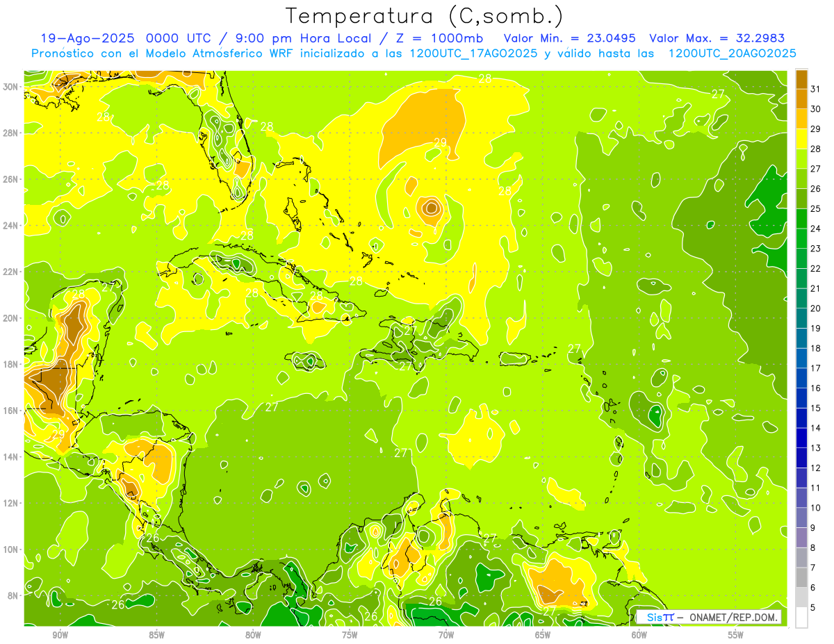Screen dimensions: 834x644
Task: Click the colorbar legend value '23'
Action: [x=817, y=249]
